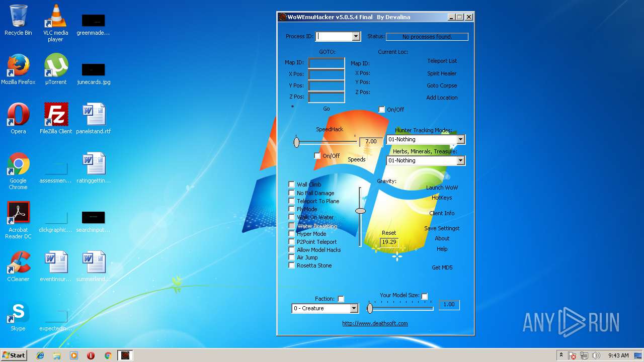The height and width of the screenshot is (362, 644).
Task: Open Google Chrome desktop shortcut
Action: pos(18,171)
